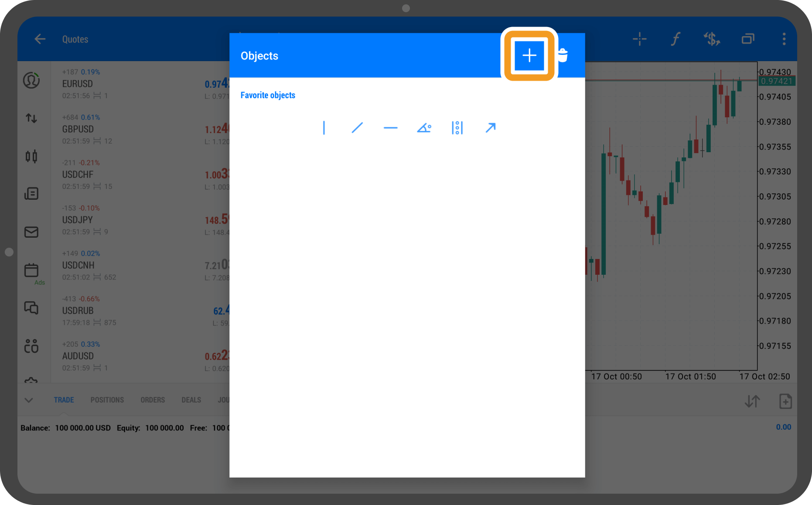
Task: Select the arrowed line object
Action: [x=491, y=128]
